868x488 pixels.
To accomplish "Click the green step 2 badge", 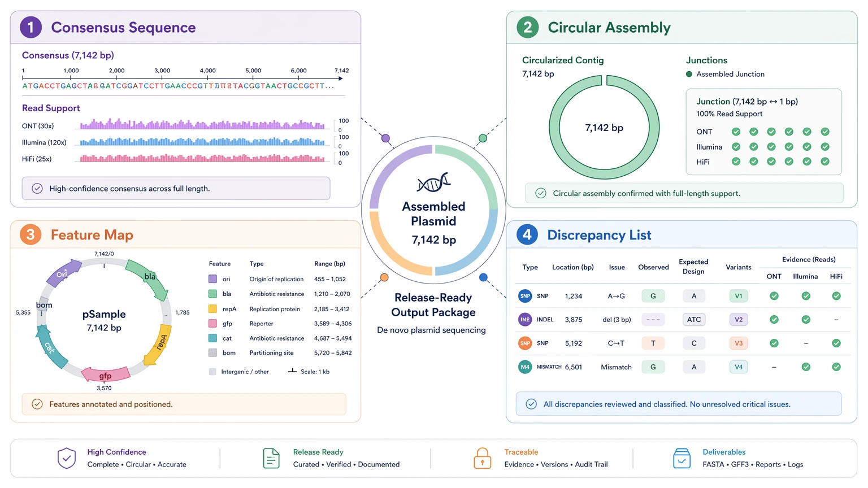I will [527, 27].
